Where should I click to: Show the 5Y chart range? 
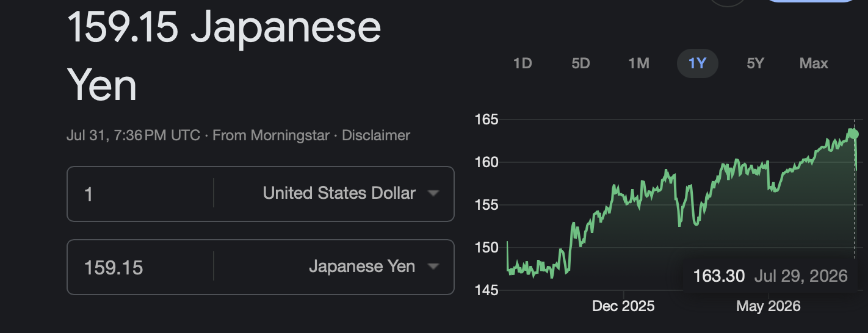click(756, 63)
